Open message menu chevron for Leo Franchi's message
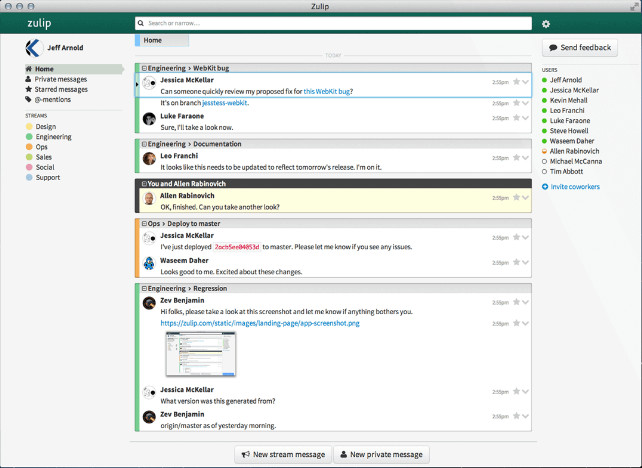Viewport: 642px width, 468px height. [x=525, y=158]
